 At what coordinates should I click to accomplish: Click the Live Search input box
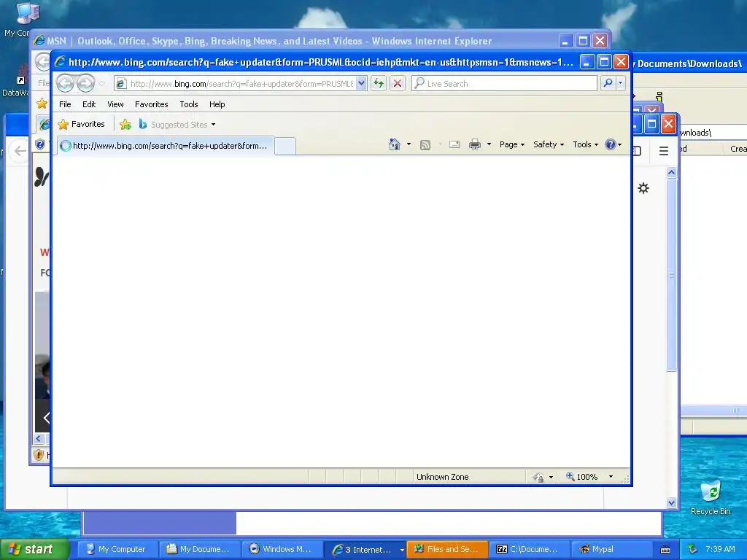coord(504,84)
